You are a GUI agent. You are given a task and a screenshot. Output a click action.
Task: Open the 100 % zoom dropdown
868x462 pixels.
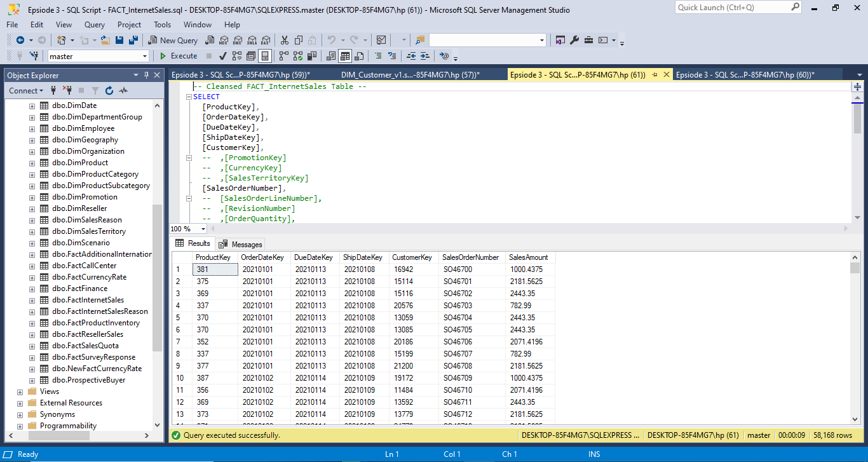[203, 229]
